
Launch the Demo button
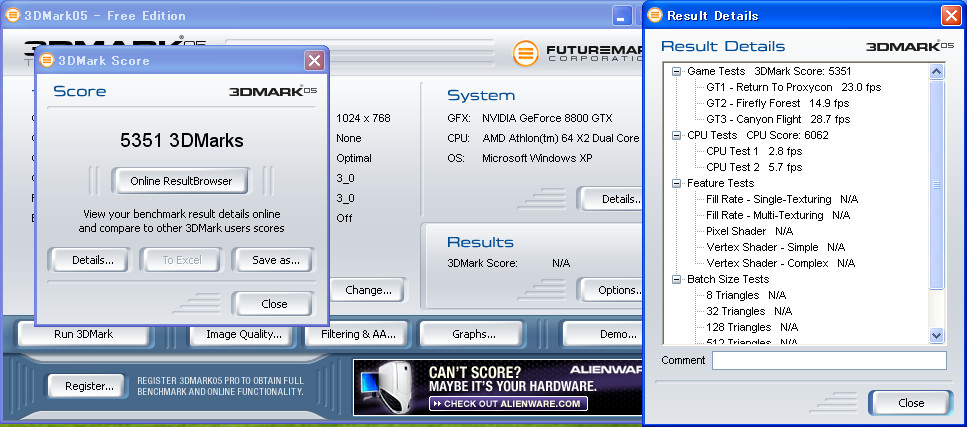point(603,334)
